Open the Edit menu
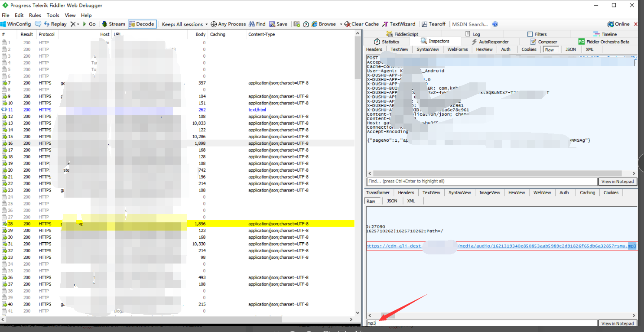644x332 pixels. (19, 15)
